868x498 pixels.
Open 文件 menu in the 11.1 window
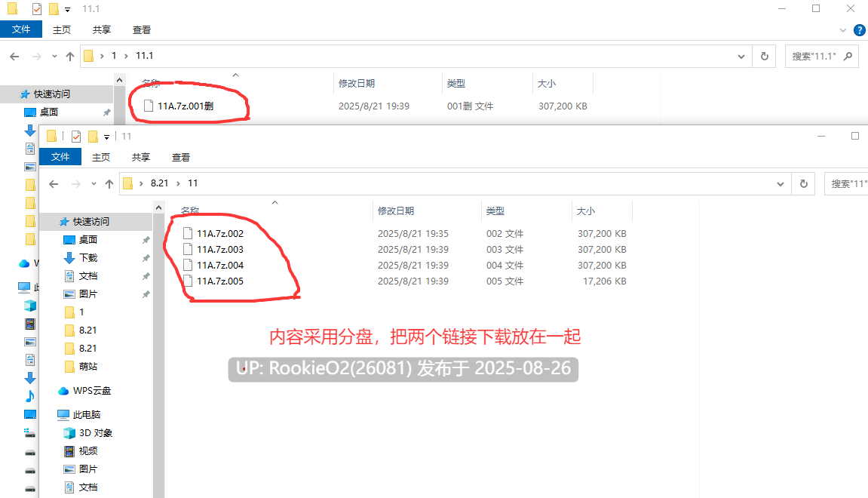(x=21, y=29)
